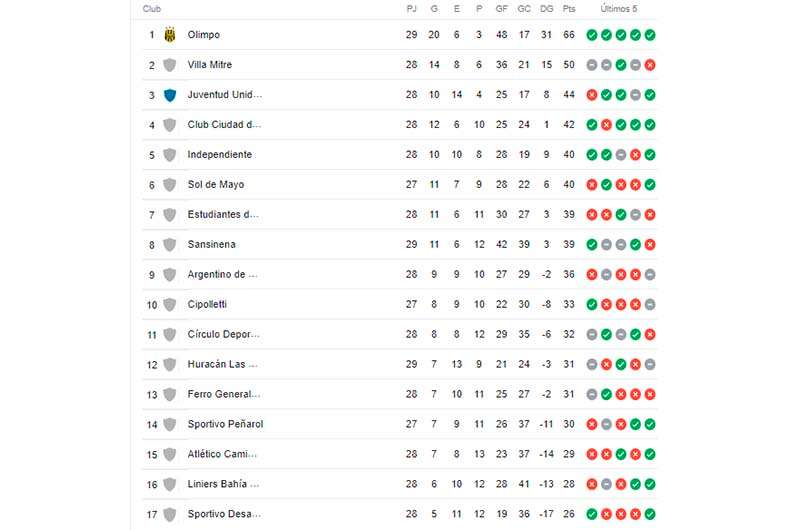Click the first gray draw icon for Huracán Las…

click(x=592, y=364)
